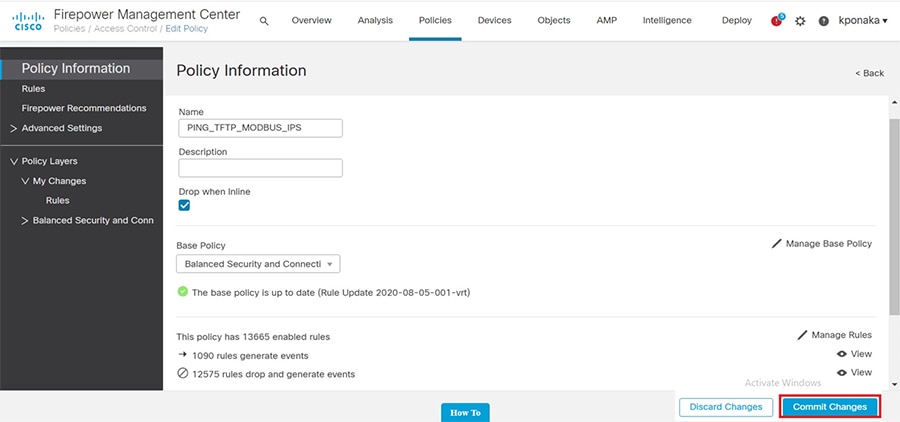Click the How To button
This screenshot has height=422, width=900.
(x=465, y=412)
